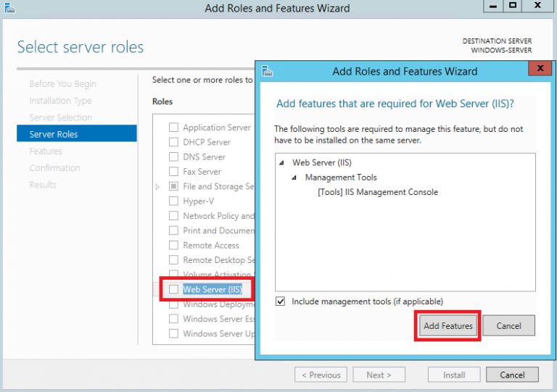
Task: Toggle Include management tools checkbox
Action: pyautogui.click(x=281, y=301)
